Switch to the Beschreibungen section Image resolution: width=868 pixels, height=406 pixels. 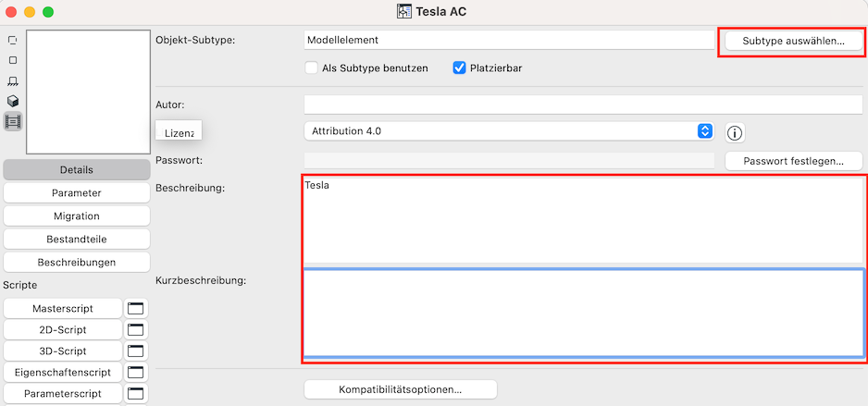pyautogui.click(x=77, y=262)
